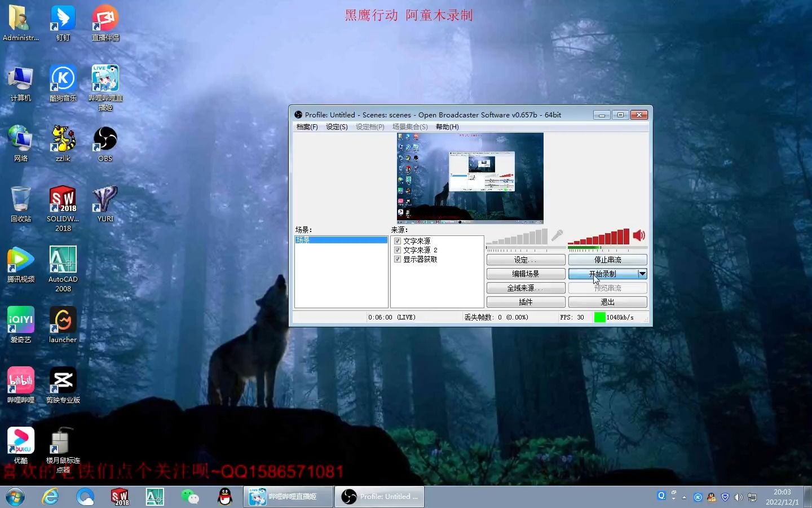Mute the OBS microphone icon
The width and height of the screenshot is (812, 508).
pos(557,235)
